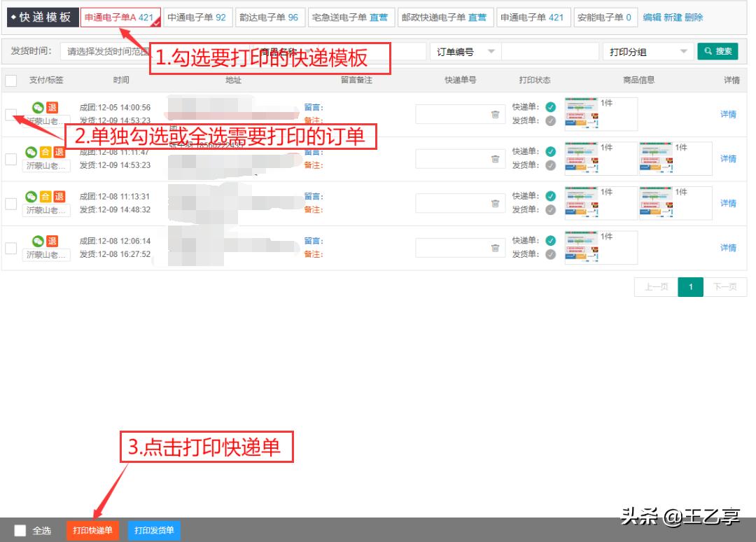Check the select-all checkbox in table header
Image resolution: width=756 pixels, height=542 pixels.
tap(10, 80)
